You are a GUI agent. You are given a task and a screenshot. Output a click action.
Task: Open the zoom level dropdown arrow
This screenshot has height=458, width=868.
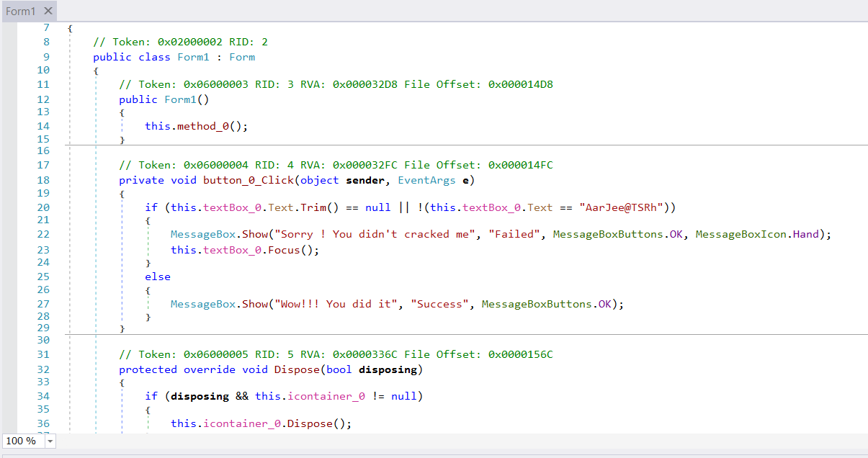pos(50,441)
